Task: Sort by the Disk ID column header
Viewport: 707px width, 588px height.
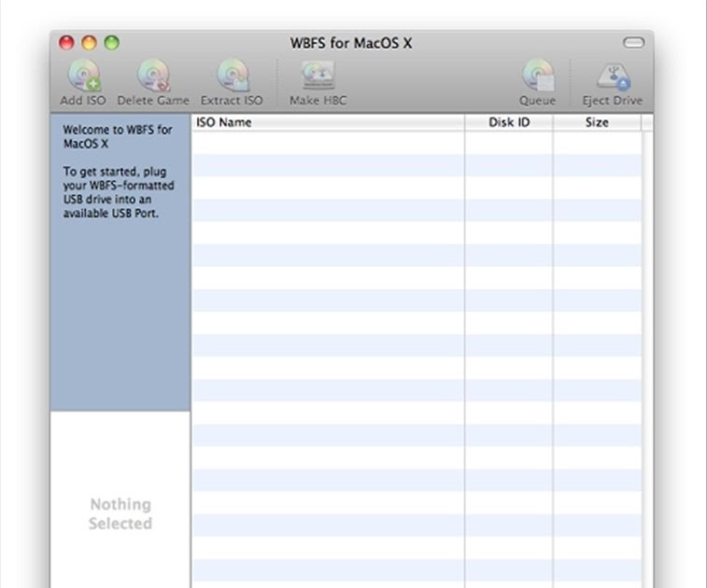Action: pyautogui.click(x=509, y=122)
